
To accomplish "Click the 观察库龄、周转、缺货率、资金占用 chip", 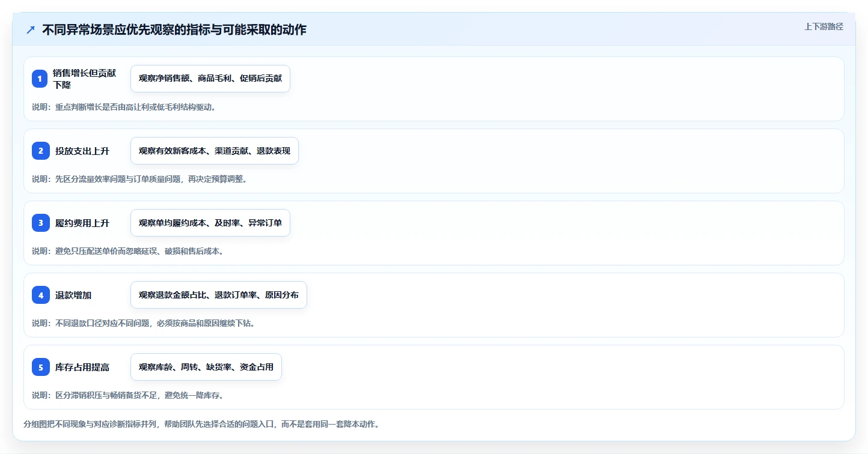I will [x=206, y=367].
